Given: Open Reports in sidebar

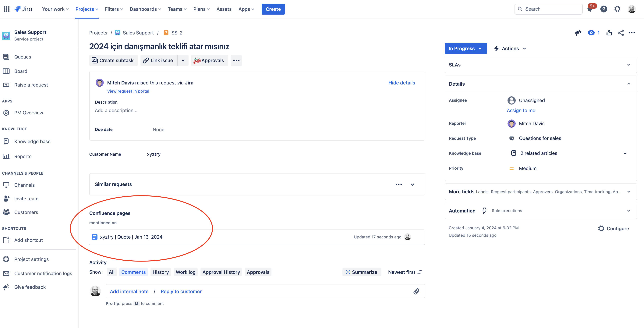Looking at the screenshot, I should [23, 156].
